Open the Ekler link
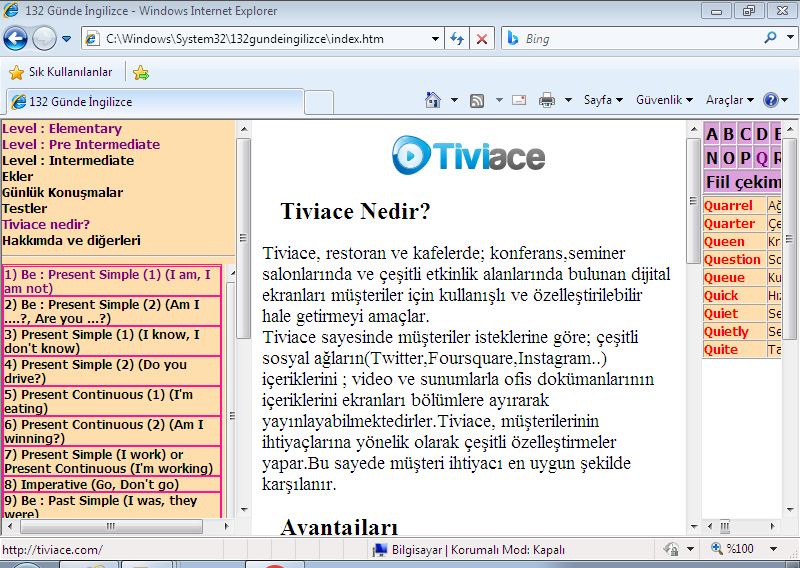The image size is (800, 568). (17, 177)
